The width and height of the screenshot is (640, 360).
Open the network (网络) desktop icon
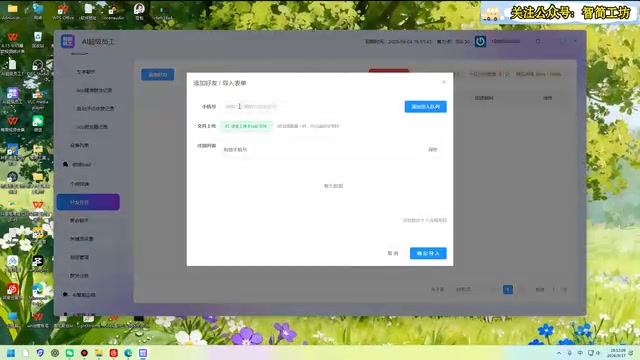point(38,11)
